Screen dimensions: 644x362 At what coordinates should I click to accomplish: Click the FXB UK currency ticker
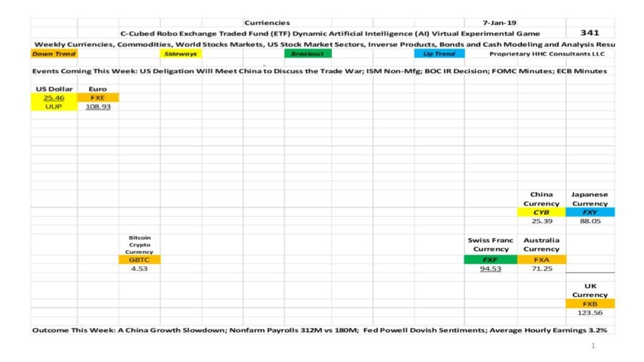coord(590,304)
